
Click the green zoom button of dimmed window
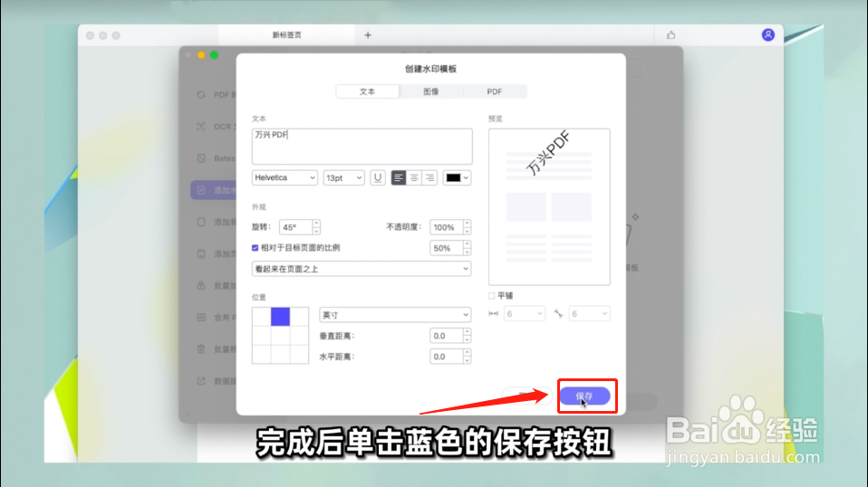click(214, 54)
